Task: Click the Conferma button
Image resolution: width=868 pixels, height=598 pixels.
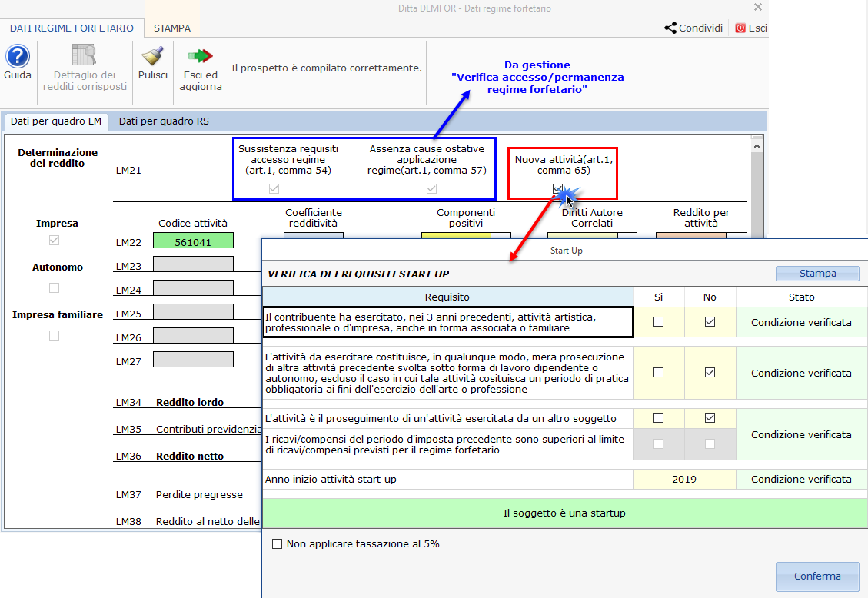Action: pyautogui.click(x=816, y=576)
